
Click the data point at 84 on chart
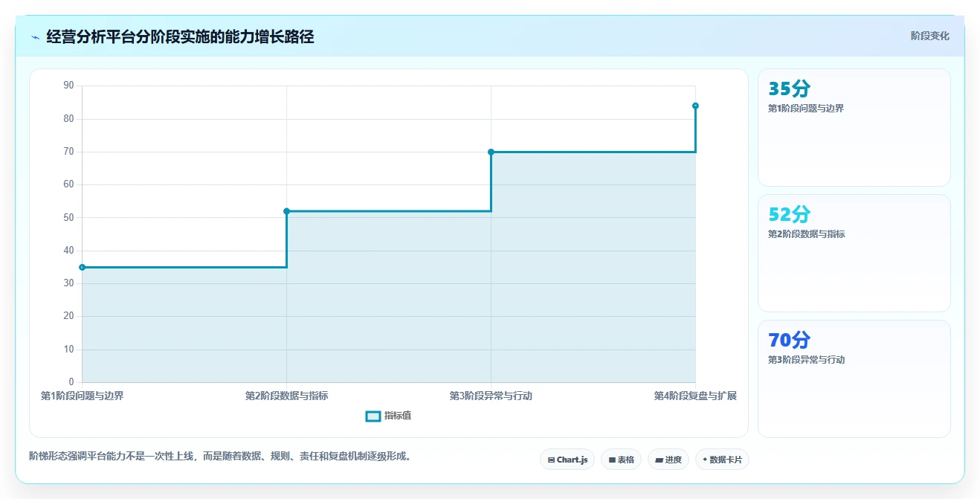695,106
